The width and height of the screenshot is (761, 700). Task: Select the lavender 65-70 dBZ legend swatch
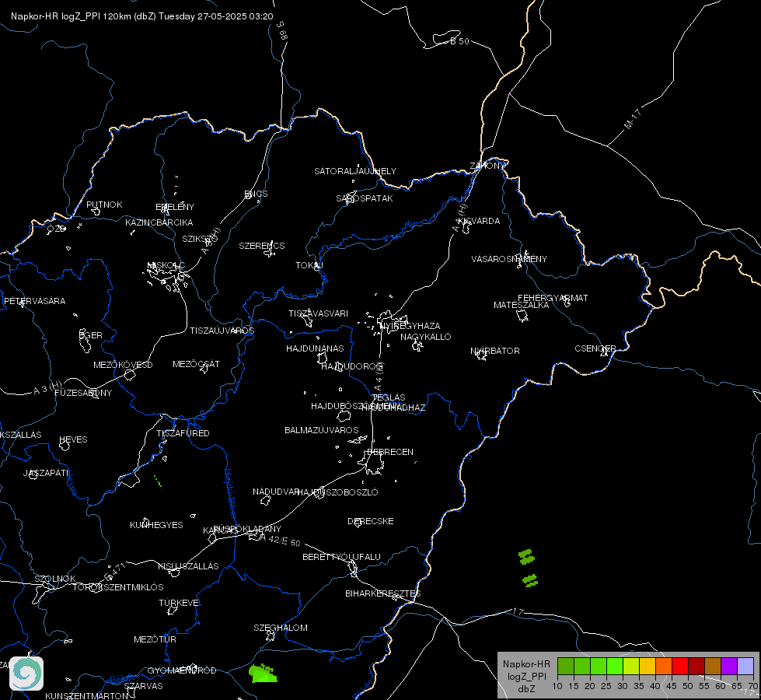(745, 667)
